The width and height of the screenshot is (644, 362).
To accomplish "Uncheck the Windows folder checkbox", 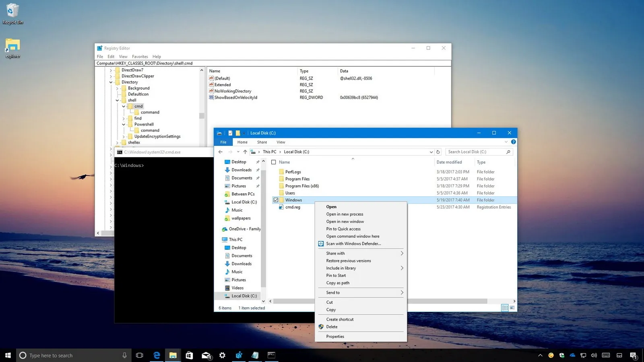I will (x=276, y=200).
